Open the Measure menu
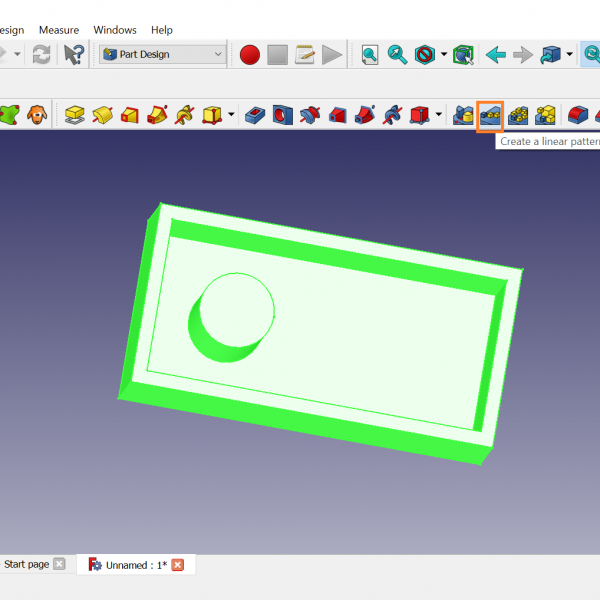Image resolution: width=600 pixels, height=600 pixels. tap(58, 30)
